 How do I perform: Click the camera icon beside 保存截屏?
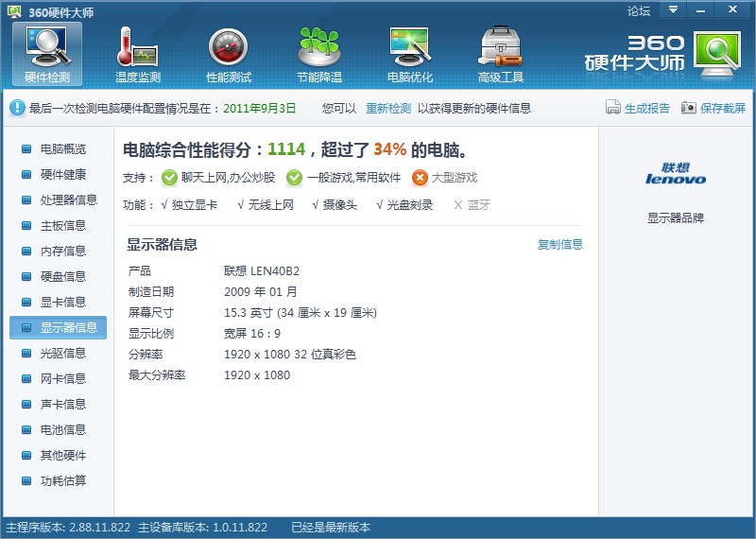pyautogui.click(x=689, y=108)
